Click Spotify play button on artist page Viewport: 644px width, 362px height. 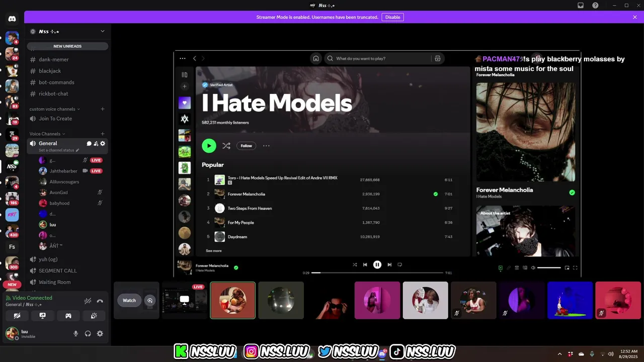209,146
